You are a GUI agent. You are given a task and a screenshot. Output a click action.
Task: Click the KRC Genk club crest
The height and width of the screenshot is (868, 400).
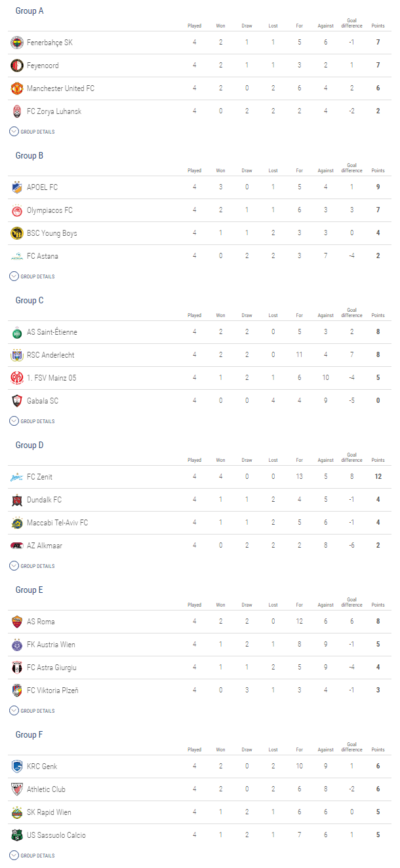point(17,766)
